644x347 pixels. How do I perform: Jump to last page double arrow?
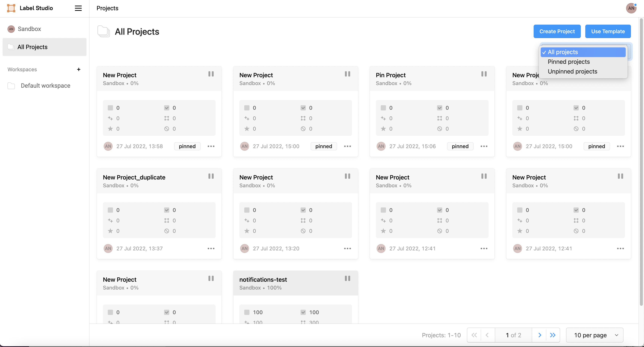(x=552, y=335)
